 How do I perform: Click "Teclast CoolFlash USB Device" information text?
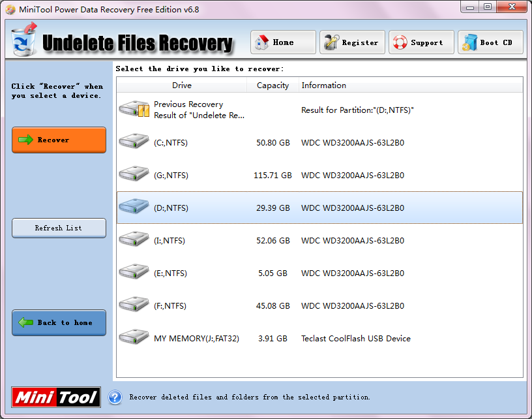[x=356, y=338]
